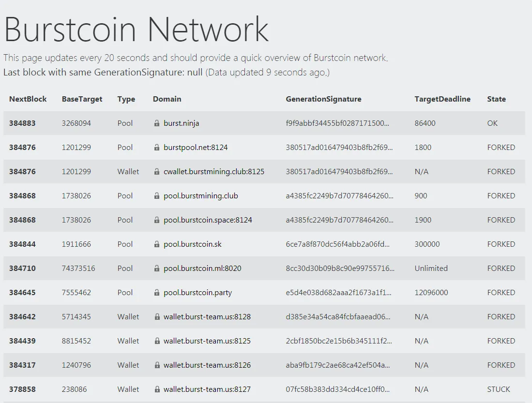
Task: Click the lock icon next to wallet.burst-team.us:8127
Action: 157,389
